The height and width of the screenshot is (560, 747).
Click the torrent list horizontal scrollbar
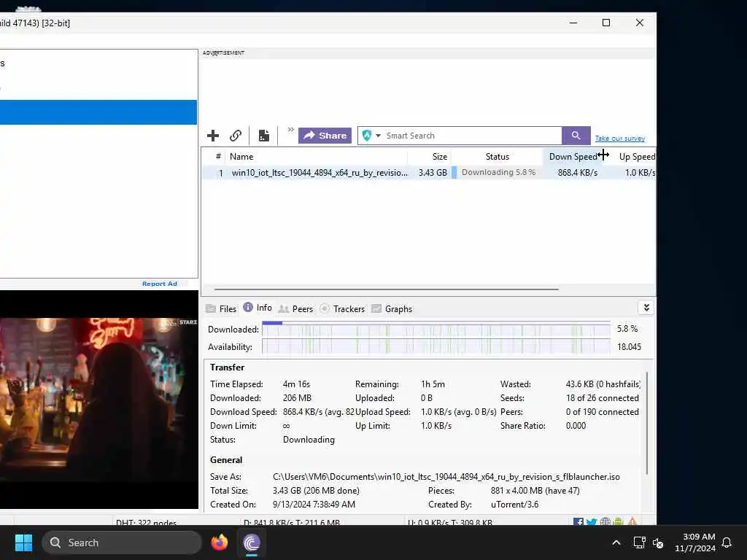pos(386,289)
